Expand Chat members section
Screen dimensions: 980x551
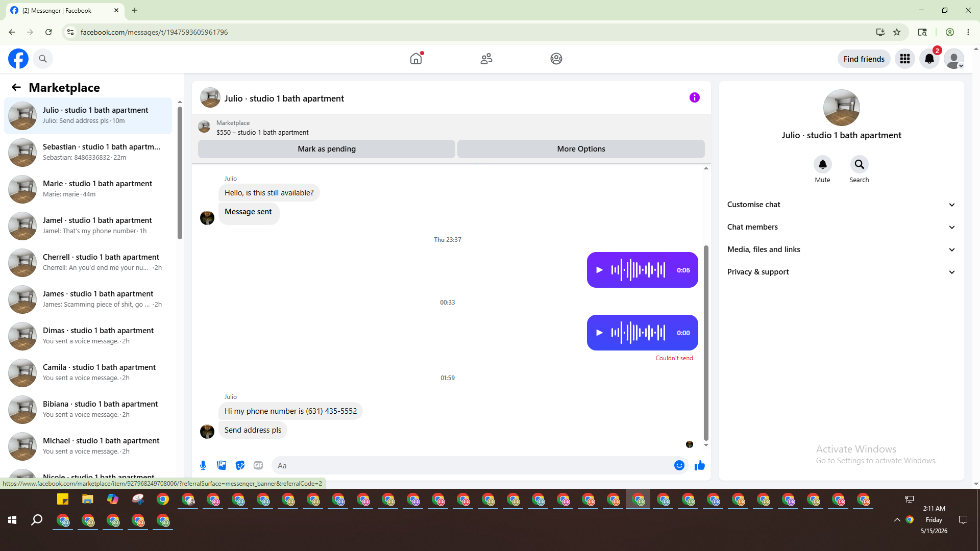pos(841,227)
